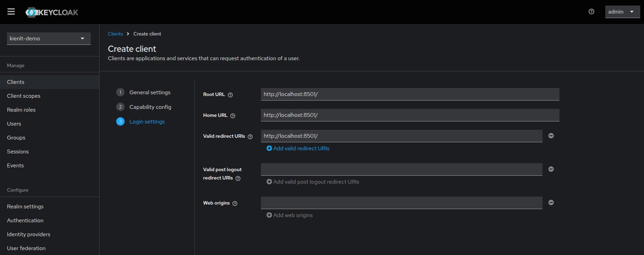Go to Capability config step

coord(150,107)
